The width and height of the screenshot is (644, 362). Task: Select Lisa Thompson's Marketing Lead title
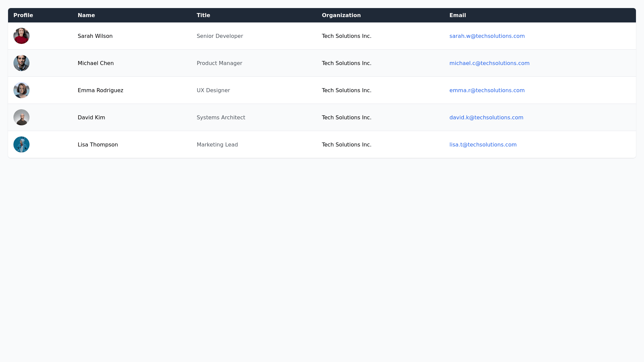(x=217, y=144)
